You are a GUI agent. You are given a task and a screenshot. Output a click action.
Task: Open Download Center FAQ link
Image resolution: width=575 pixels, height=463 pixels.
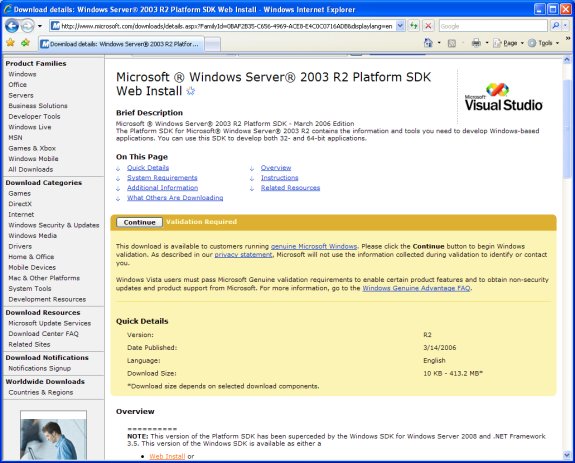coord(43,334)
